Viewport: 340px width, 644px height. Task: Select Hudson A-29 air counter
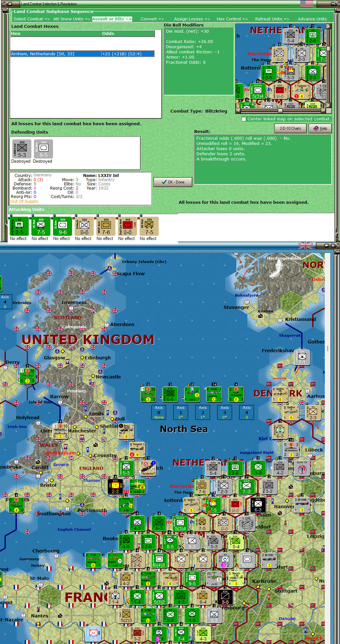tap(126, 505)
